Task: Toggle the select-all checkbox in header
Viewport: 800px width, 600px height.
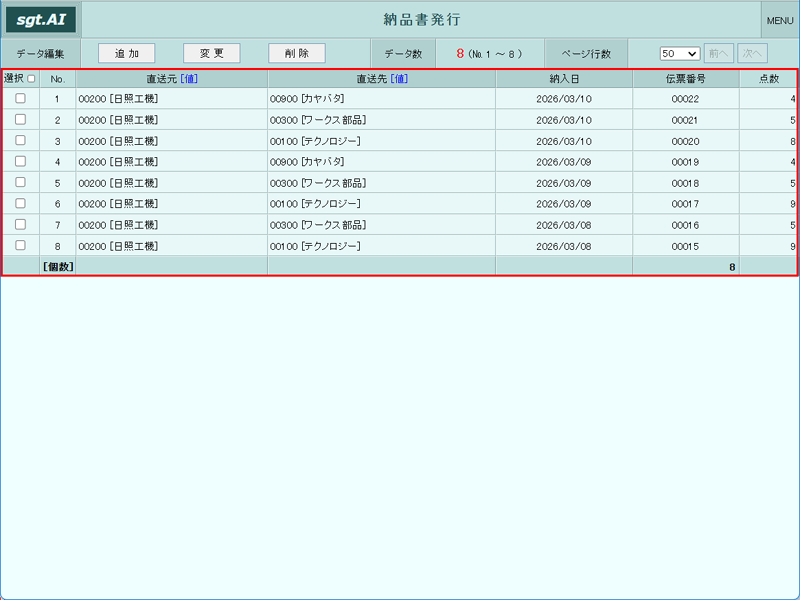Action: [32, 79]
